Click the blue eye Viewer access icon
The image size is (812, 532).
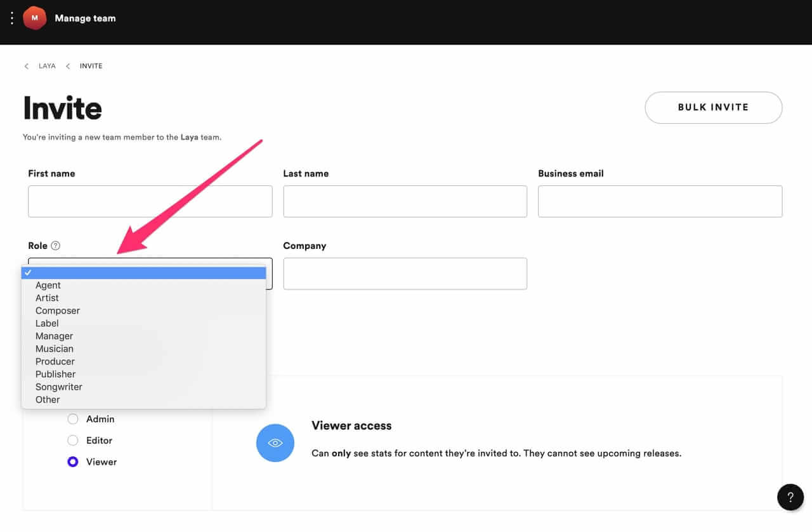[275, 443]
